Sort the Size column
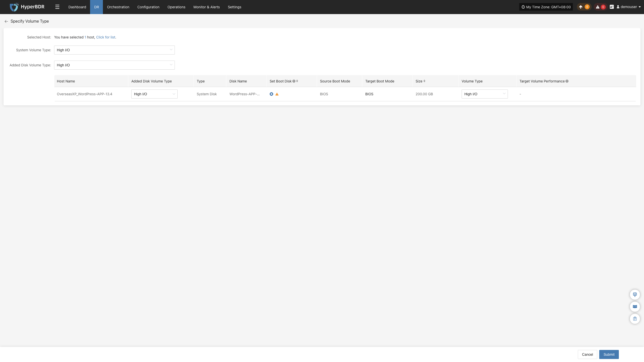The image size is (644, 362). 424,81
